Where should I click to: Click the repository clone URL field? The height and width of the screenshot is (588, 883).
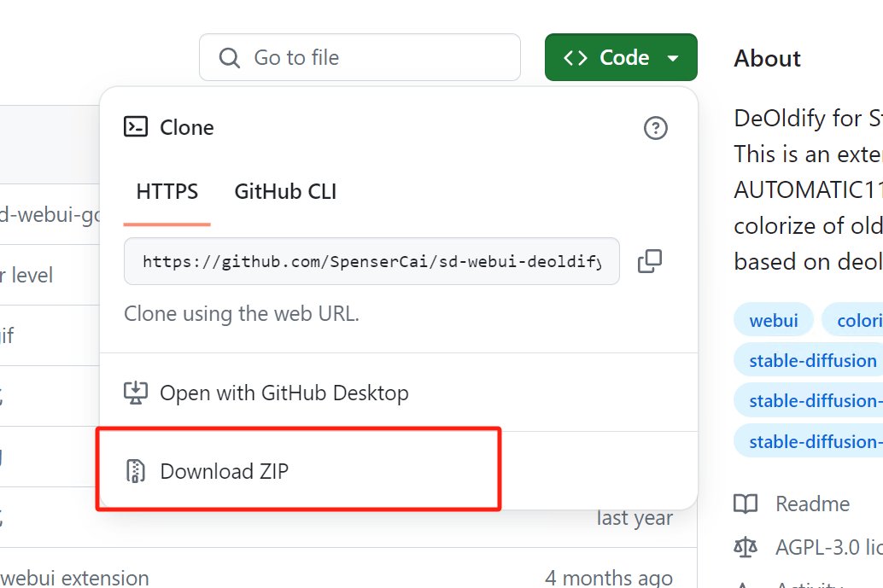coord(371,261)
